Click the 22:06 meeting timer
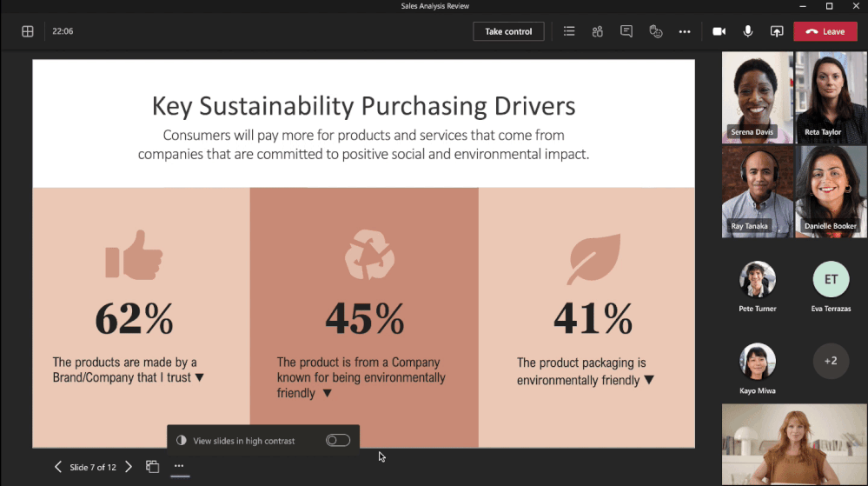 tap(63, 31)
